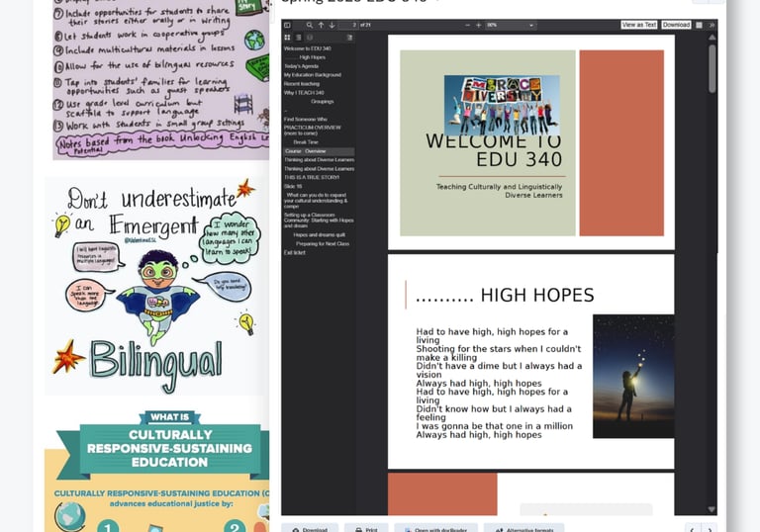Show the document outline view
The height and width of the screenshot is (532, 760).
pos(299,38)
